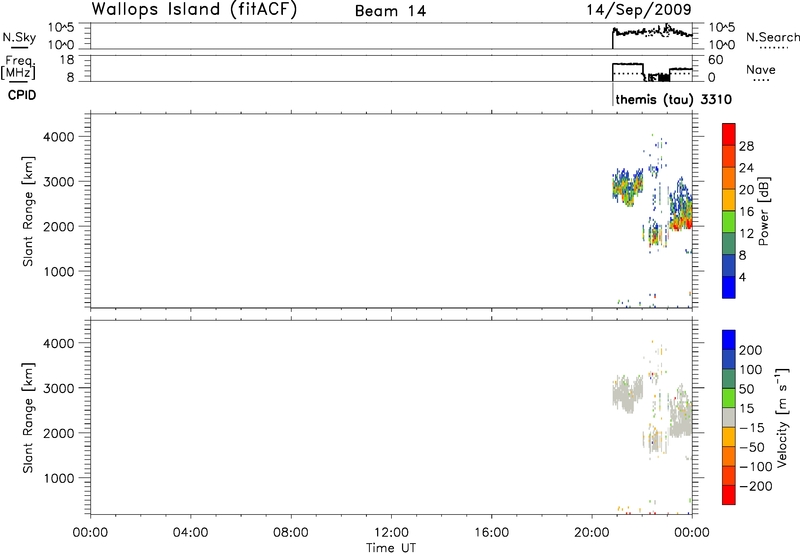Click the "18" frequency axis label
The image size is (800, 554).
click(x=67, y=60)
